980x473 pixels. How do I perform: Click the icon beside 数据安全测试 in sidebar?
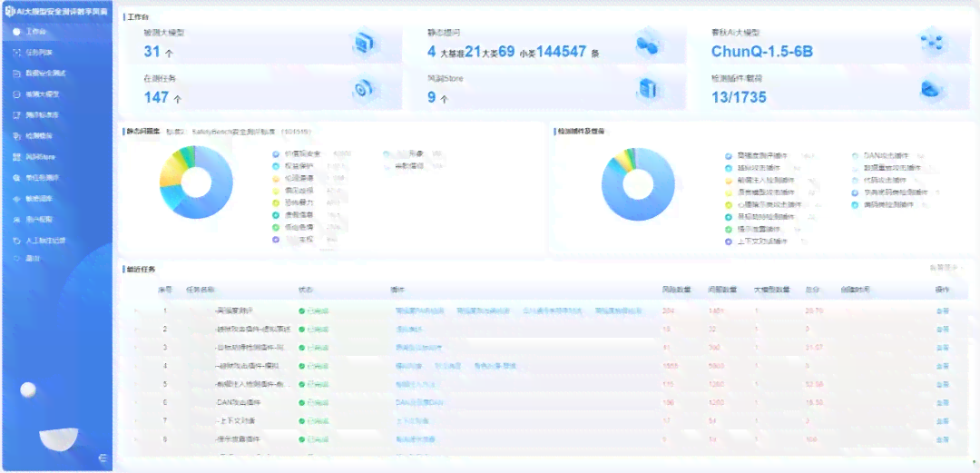(17, 74)
